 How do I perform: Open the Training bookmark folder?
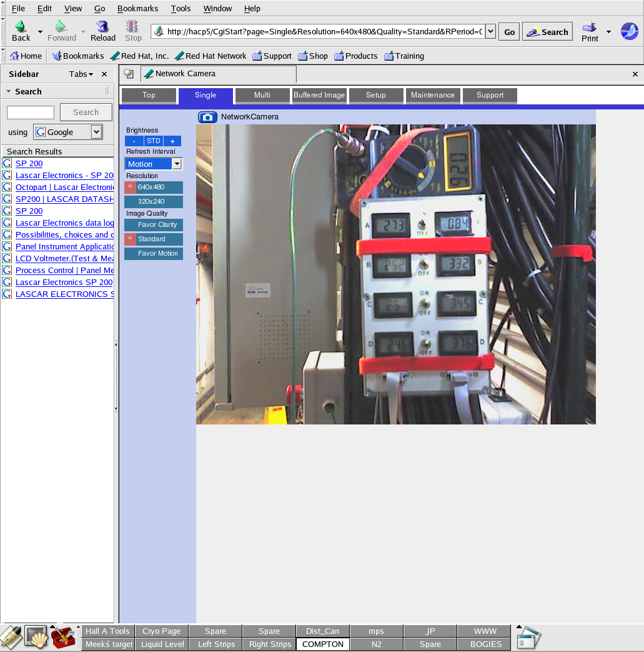(x=404, y=56)
